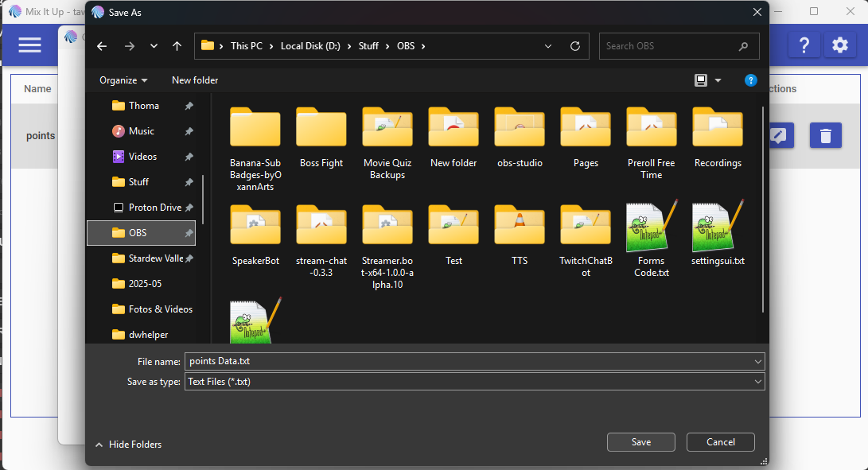Click OBS in the address breadcrumb
Screen dimensions: 868x470
click(x=406, y=46)
